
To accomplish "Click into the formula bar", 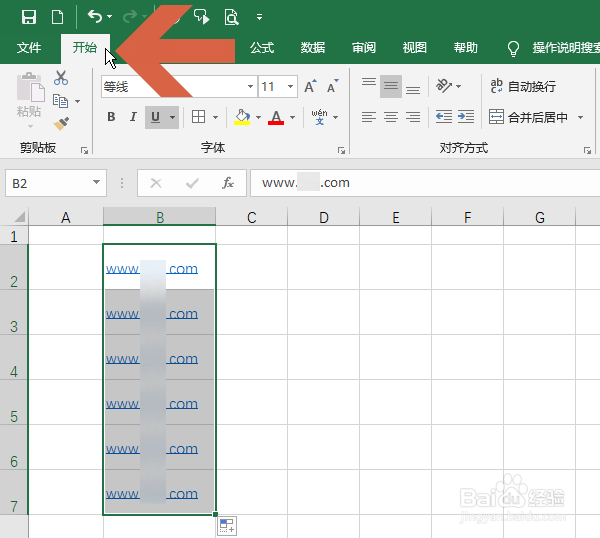I will tap(425, 183).
